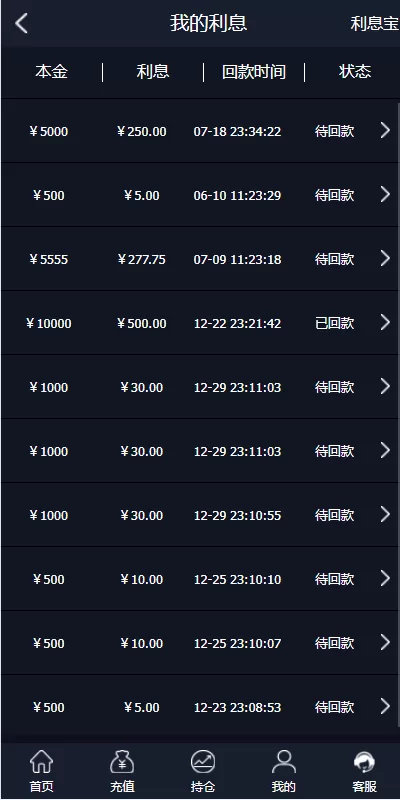Go back using the top-left arrow
Viewport: 400px width, 800px height.
pyautogui.click(x=21, y=23)
